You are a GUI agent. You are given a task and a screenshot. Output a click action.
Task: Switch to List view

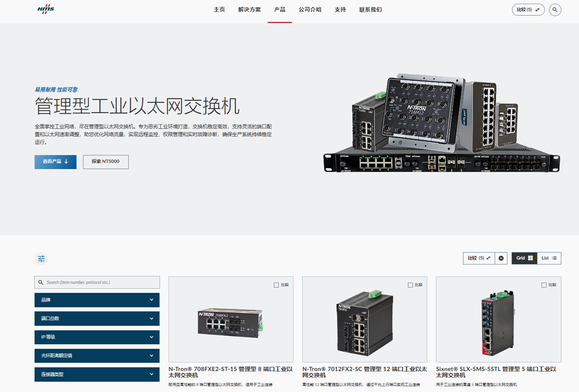click(x=549, y=258)
